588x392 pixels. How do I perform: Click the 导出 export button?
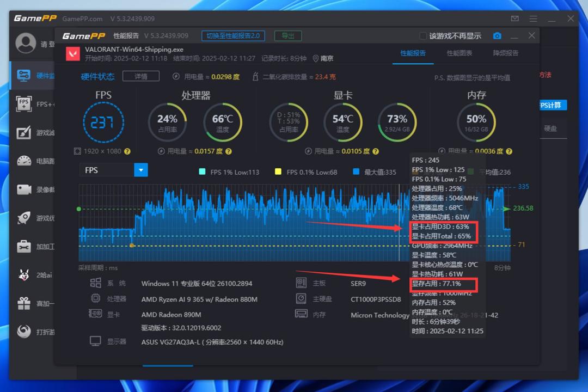pos(288,36)
